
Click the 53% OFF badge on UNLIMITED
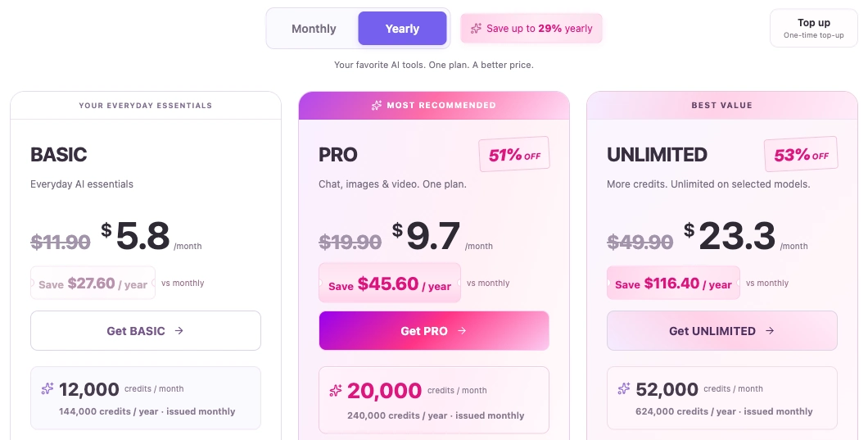(x=801, y=155)
